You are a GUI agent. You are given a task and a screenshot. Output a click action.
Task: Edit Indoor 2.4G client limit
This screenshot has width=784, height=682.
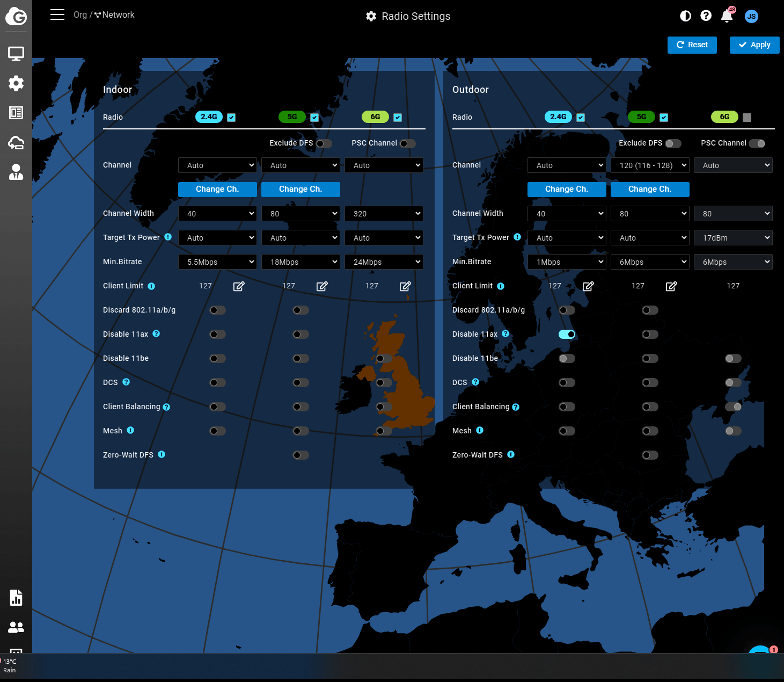(x=239, y=286)
